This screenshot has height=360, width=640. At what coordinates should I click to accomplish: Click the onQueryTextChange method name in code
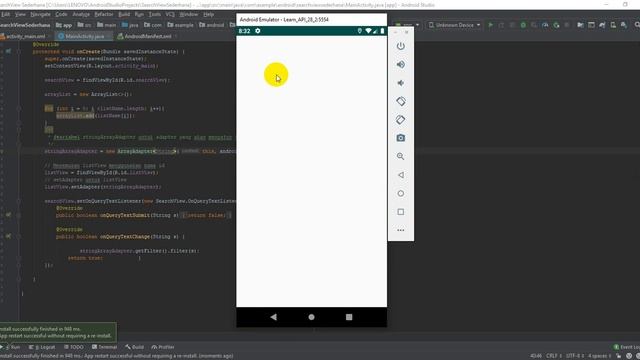pyautogui.click(x=125, y=237)
